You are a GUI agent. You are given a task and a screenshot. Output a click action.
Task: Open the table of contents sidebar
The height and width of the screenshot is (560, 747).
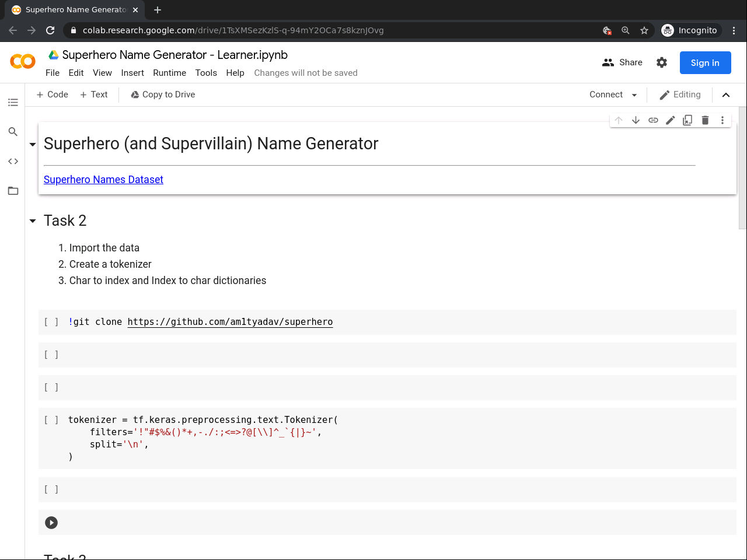coord(13,103)
